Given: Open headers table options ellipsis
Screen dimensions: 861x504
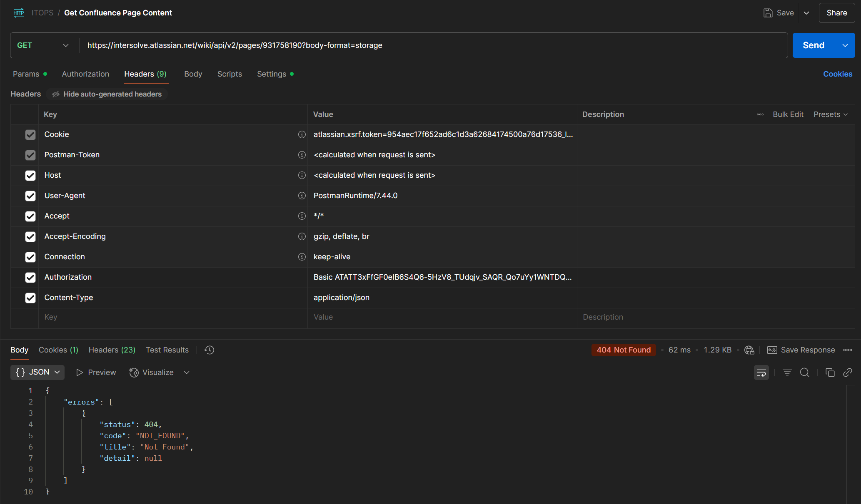Looking at the screenshot, I should 760,114.
